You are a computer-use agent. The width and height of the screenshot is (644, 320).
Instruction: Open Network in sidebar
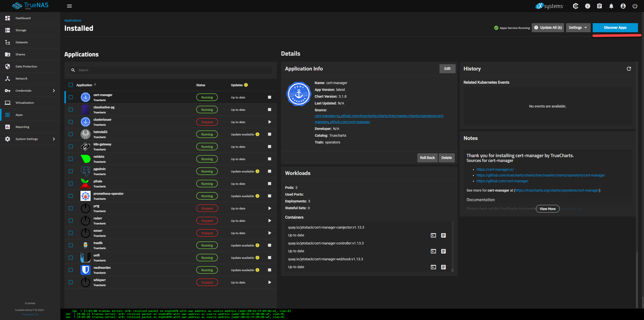(30, 79)
